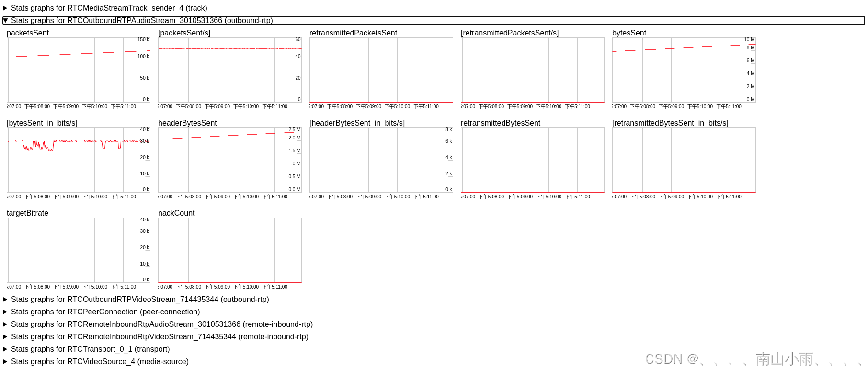
Task: Select the retransmittedBytesSent title text
Action: (501, 123)
